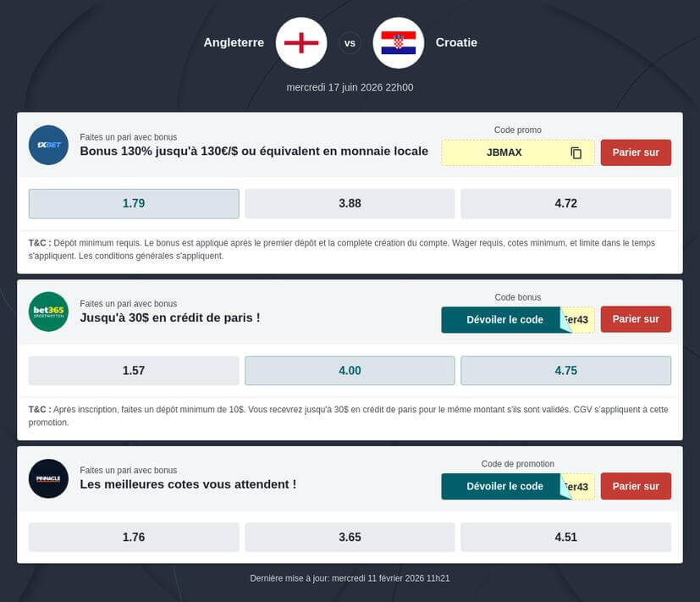
Task: Select the 4.51 Croatia odds on Pinnacle
Action: [x=565, y=537]
